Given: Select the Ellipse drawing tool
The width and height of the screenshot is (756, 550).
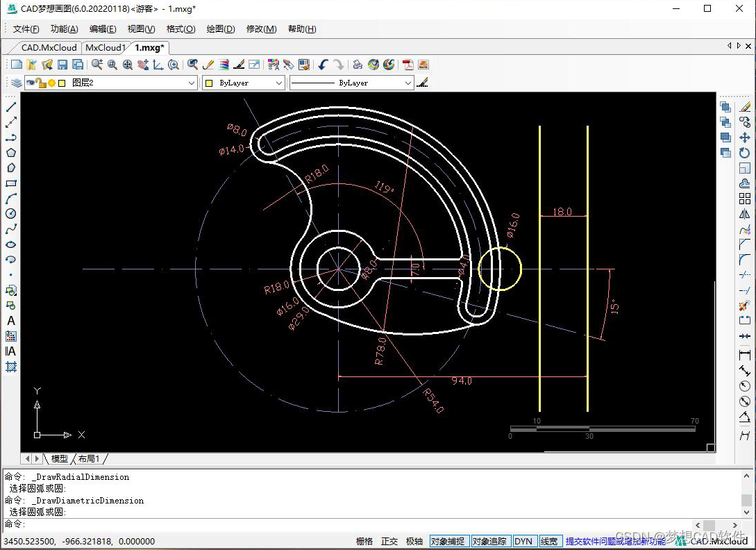Looking at the screenshot, I should coord(10,244).
